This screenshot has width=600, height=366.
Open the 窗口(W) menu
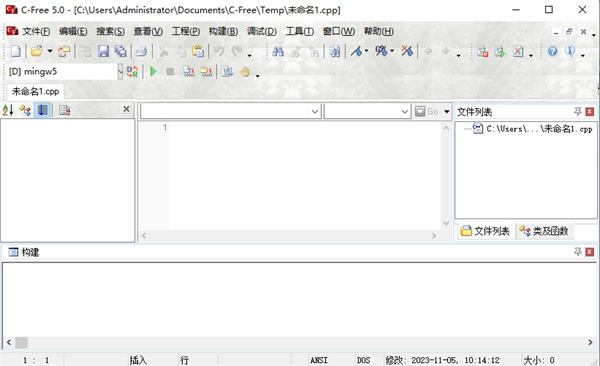pos(339,31)
